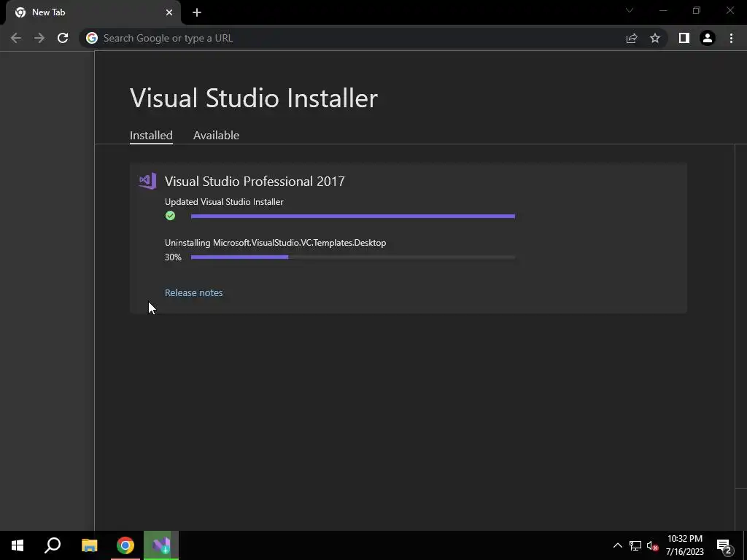Open the Windows Start menu
This screenshot has height=560, width=747.
[18, 545]
